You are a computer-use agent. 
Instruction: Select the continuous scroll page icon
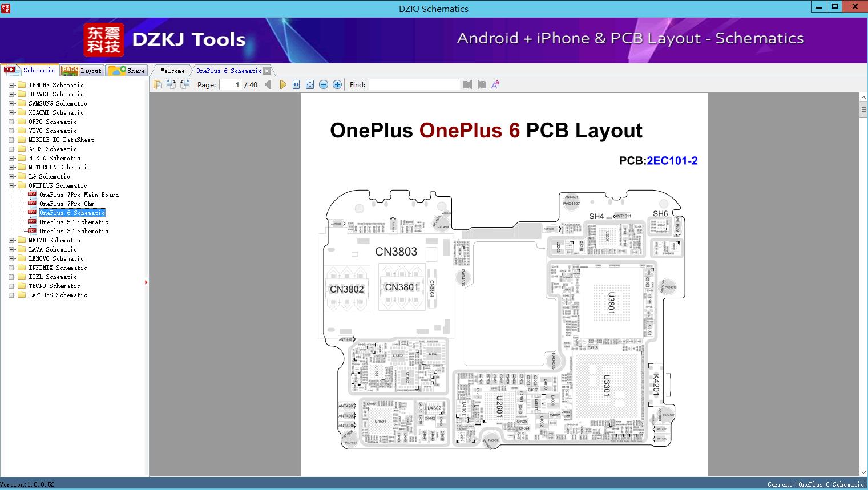pyautogui.click(x=184, y=84)
